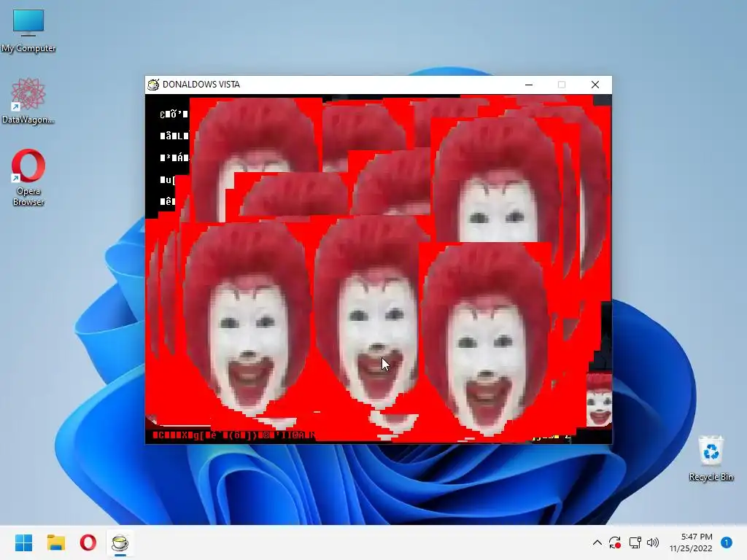
Task: Open the DataWagon desktop shortcut
Action: (28, 101)
